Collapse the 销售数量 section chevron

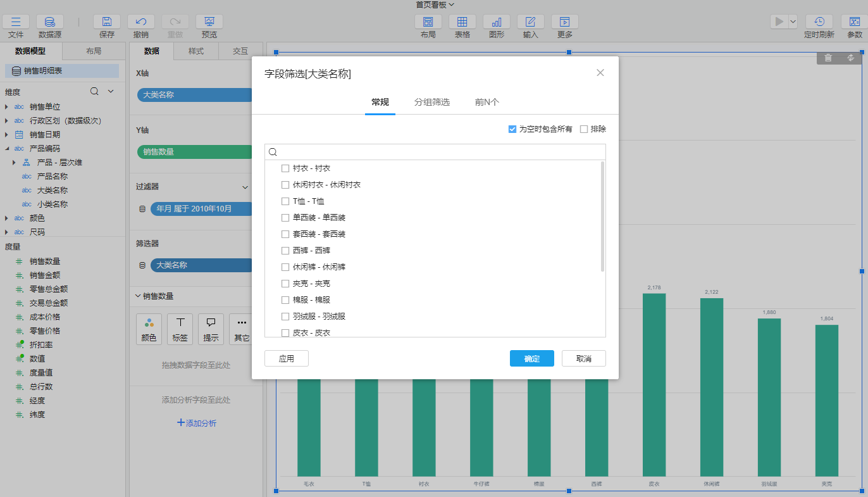point(139,296)
